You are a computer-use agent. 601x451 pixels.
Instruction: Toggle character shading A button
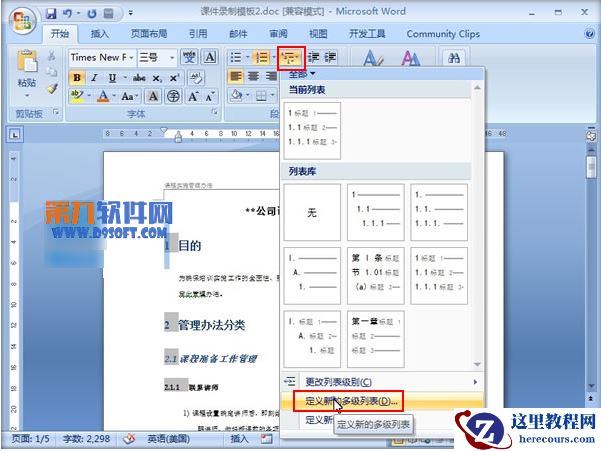(x=153, y=96)
